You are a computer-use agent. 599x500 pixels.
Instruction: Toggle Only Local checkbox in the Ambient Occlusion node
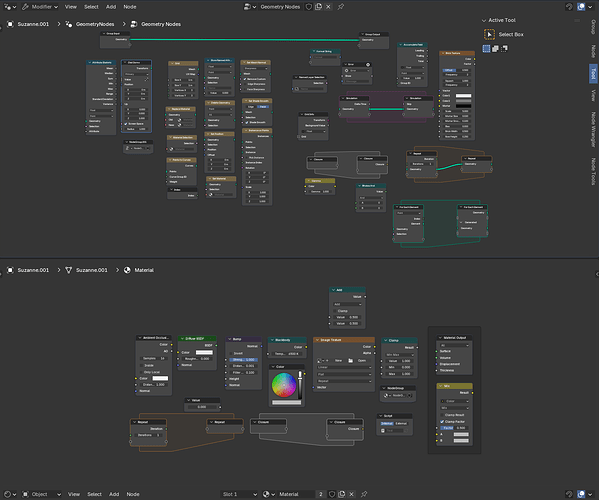click(x=142, y=372)
